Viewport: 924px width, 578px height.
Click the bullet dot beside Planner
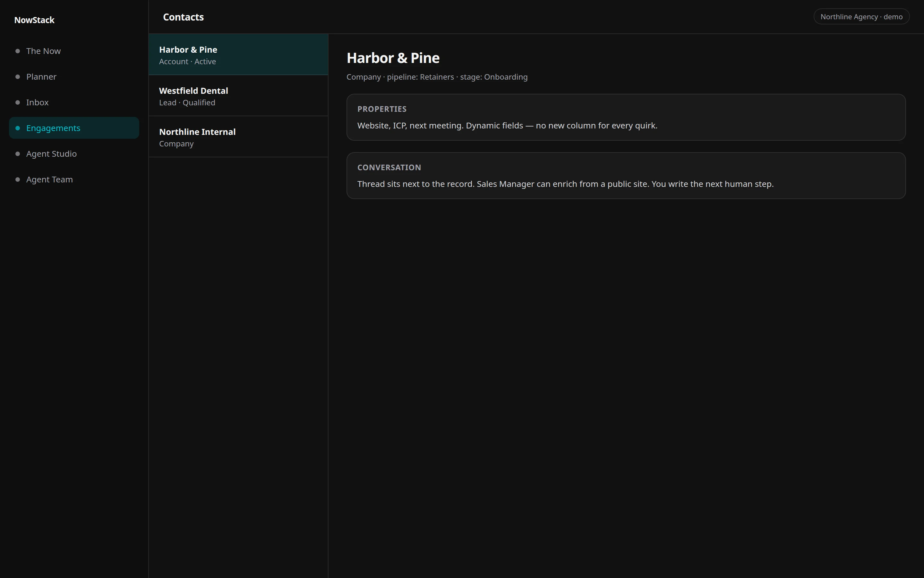[18, 76]
